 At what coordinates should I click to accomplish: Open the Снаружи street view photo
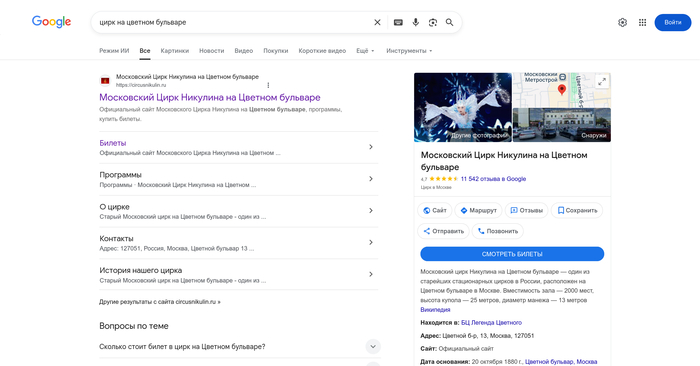tap(562, 125)
